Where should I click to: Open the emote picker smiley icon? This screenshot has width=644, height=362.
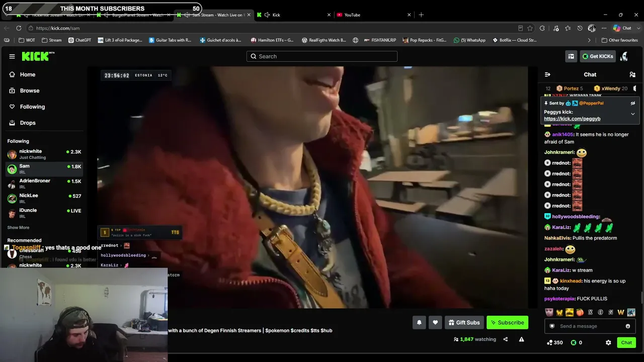point(628,326)
